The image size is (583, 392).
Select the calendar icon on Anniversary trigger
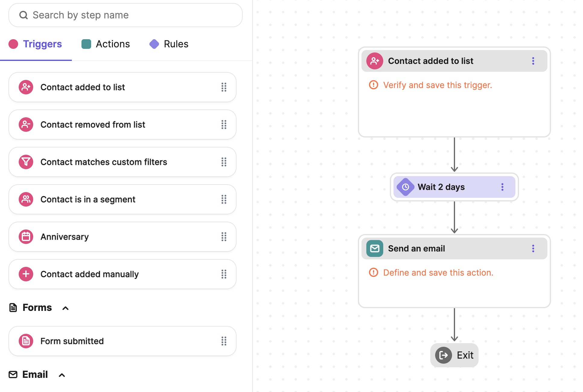click(x=26, y=237)
